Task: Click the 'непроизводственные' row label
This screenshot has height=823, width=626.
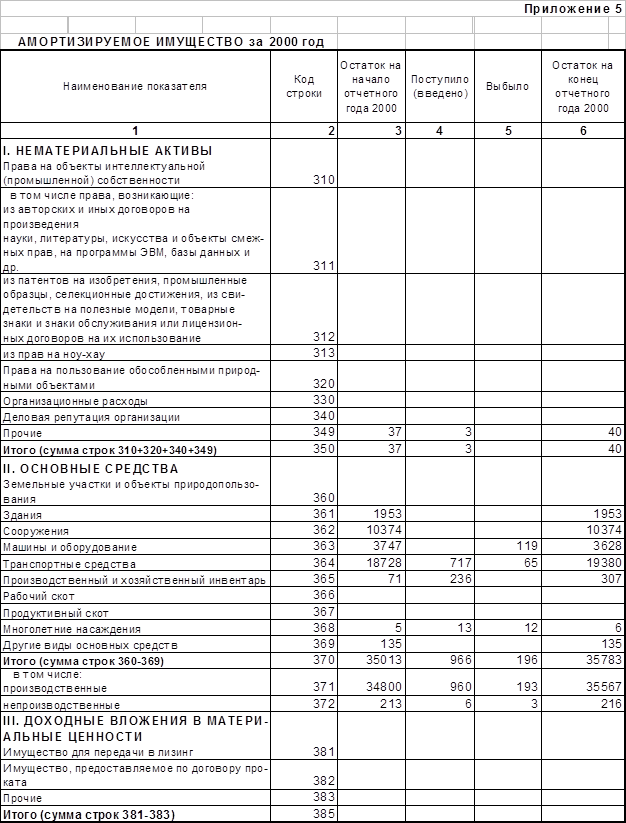Action: pyautogui.click(x=61, y=705)
